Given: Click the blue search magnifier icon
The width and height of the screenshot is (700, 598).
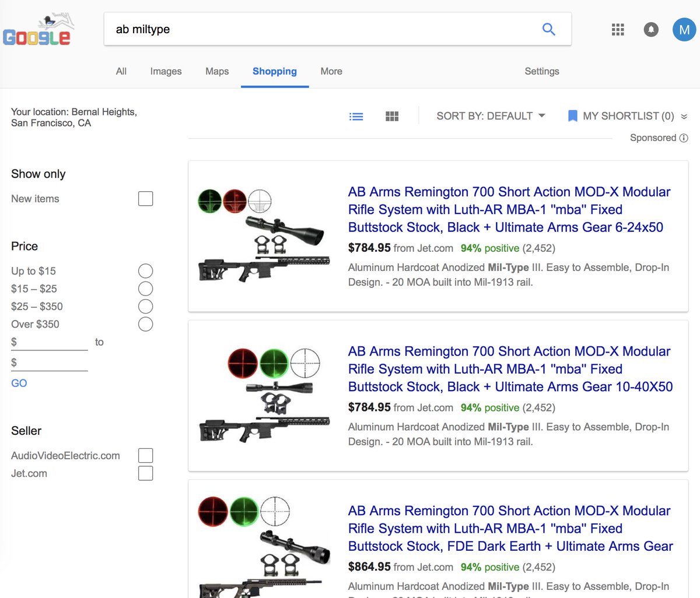Looking at the screenshot, I should click(x=549, y=29).
